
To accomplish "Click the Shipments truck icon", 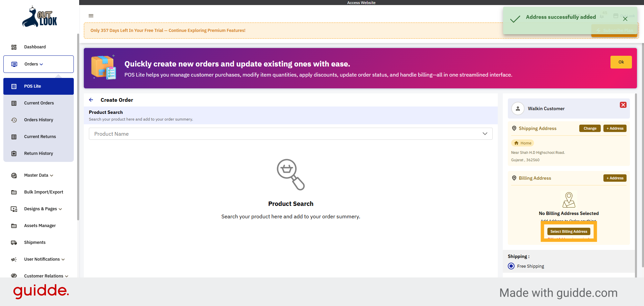I will (x=14, y=242).
